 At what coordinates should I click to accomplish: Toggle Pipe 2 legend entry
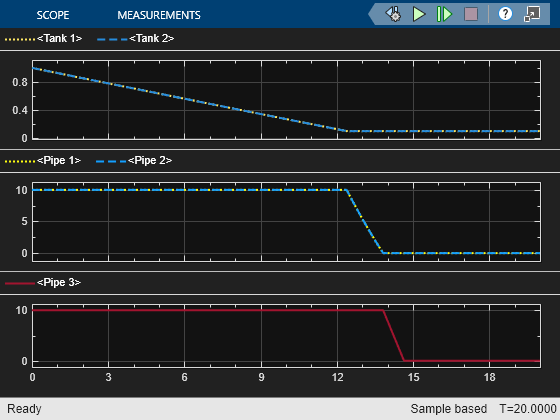pos(150,160)
